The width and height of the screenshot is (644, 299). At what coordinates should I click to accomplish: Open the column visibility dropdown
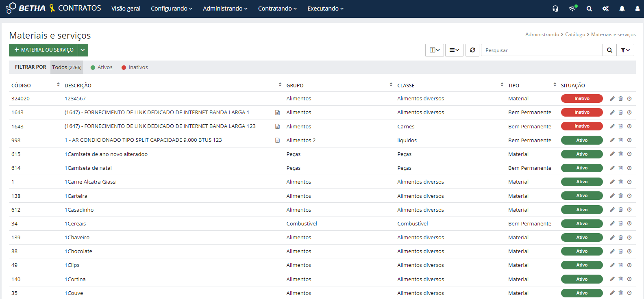click(435, 50)
